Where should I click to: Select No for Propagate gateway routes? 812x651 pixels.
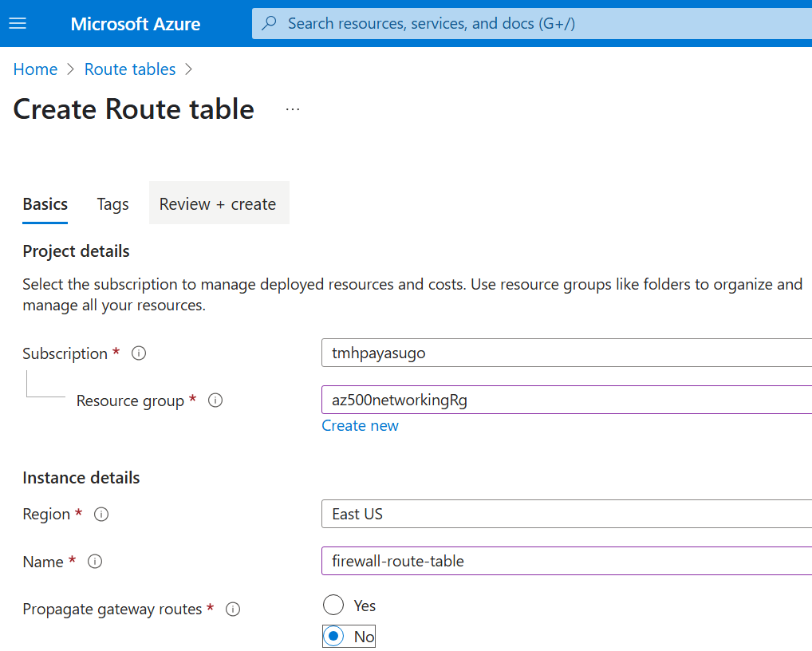334,637
